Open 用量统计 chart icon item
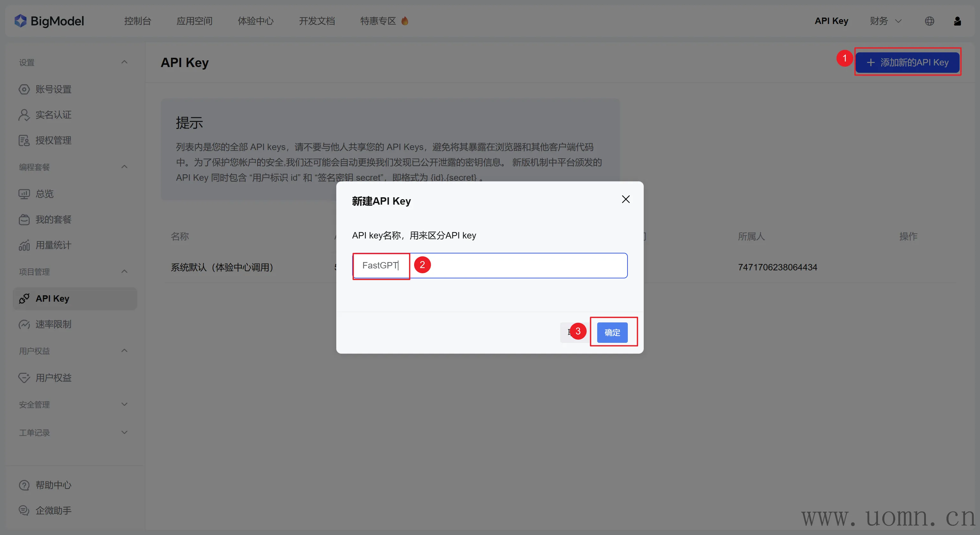The image size is (980, 535). [x=24, y=245]
